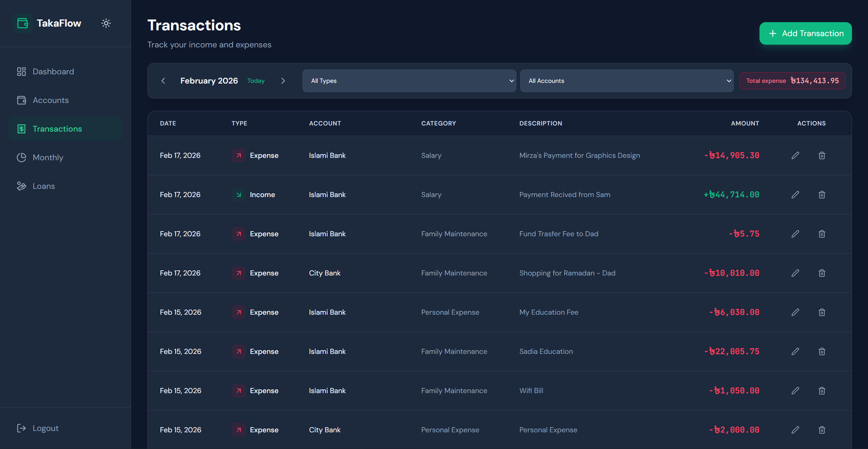Go to the Loans section
This screenshot has width=868, height=449.
point(44,186)
